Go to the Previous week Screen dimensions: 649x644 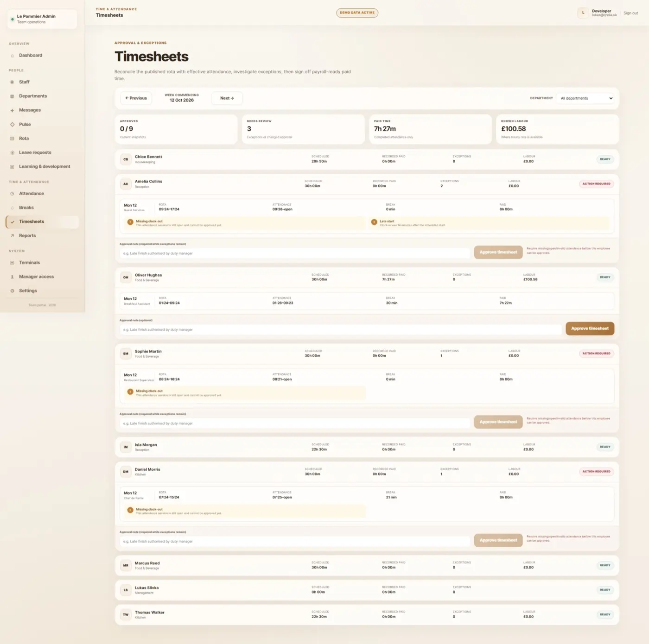[136, 98]
